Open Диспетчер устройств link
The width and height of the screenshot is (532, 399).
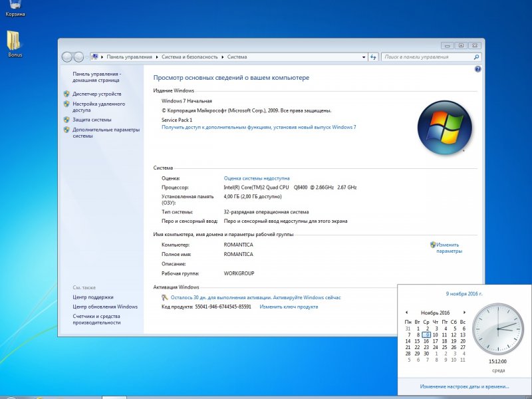point(96,94)
